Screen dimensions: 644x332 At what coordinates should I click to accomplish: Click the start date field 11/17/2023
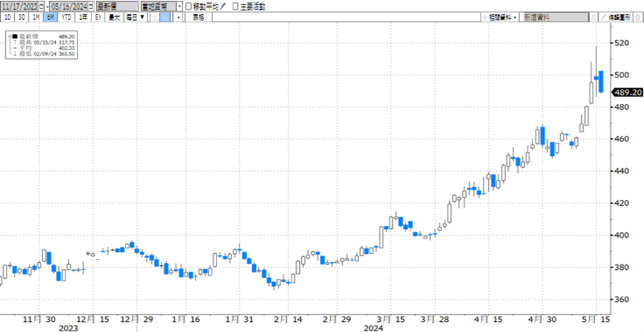click(x=20, y=6)
